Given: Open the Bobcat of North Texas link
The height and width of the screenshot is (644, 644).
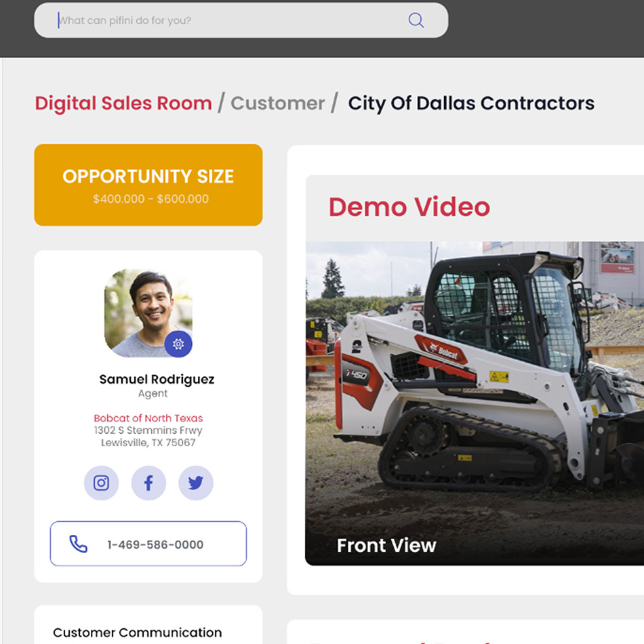Looking at the screenshot, I should (x=148, y=418).
